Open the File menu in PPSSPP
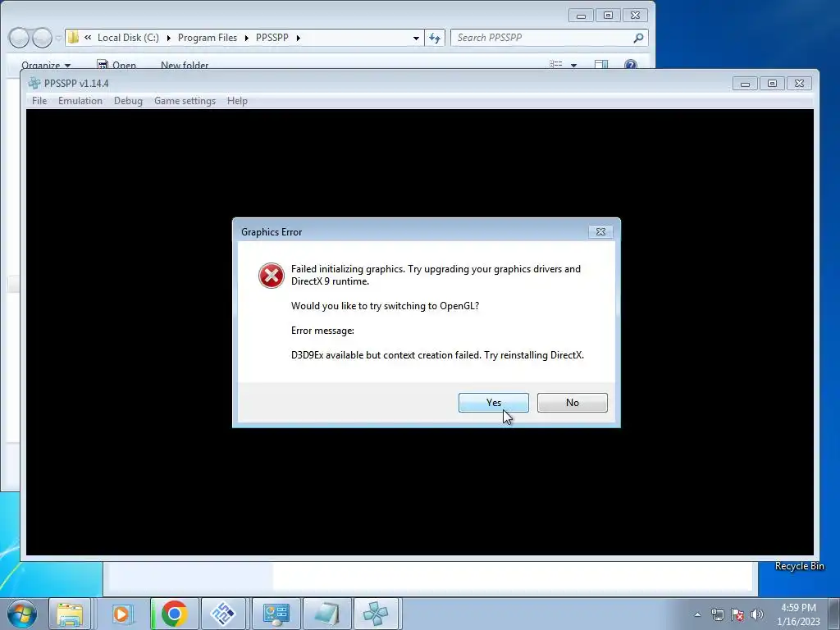This screenshot has height=630, width=840. (x=39, y=101)
